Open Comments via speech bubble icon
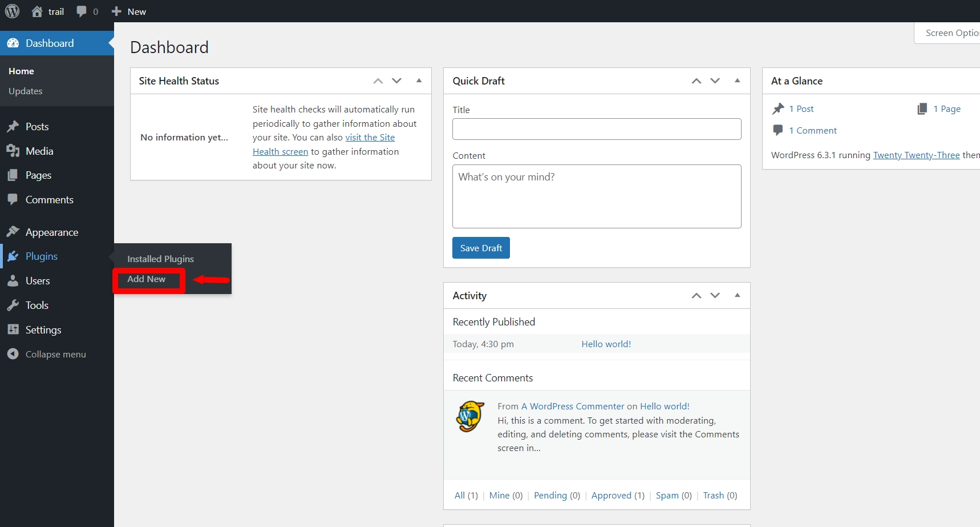The height and width of the screenshot is (527, 980). click(x=14, y=199)
